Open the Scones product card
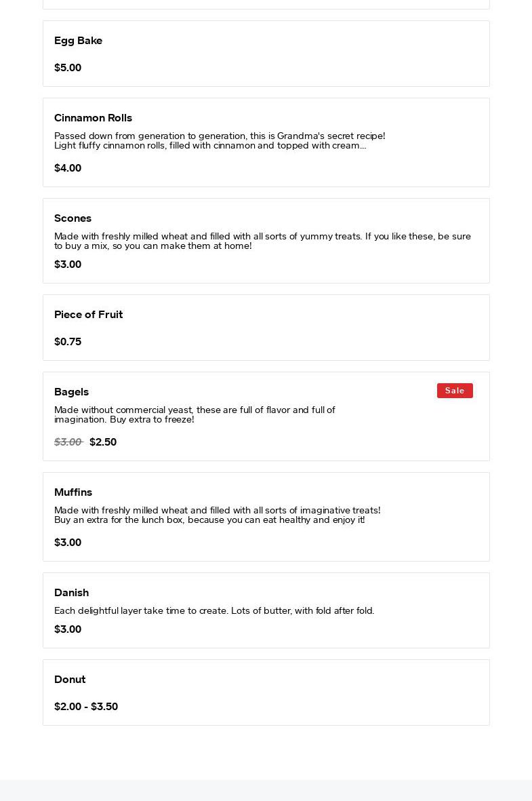Image resolution: width=532 pixels, height=801 pixels. coord(266,241)
